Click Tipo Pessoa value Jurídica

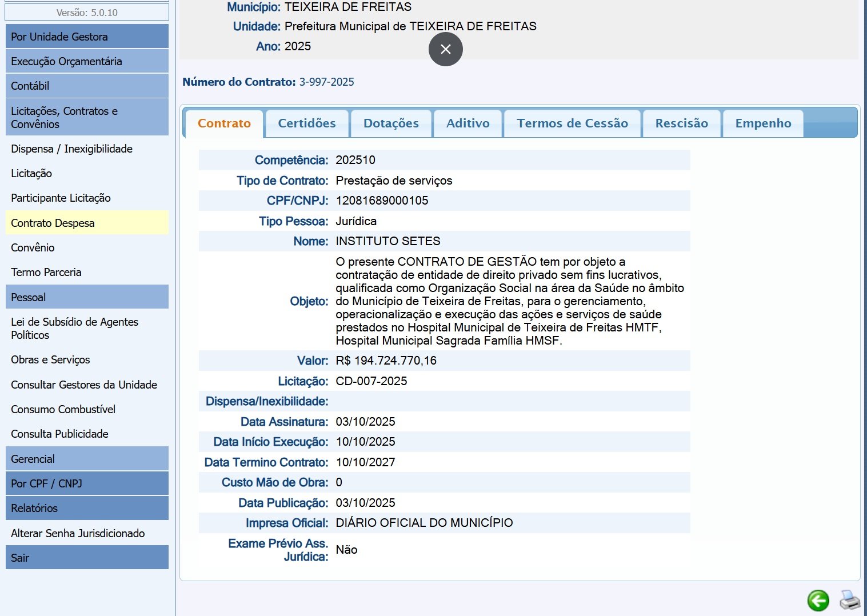(356, 221)
